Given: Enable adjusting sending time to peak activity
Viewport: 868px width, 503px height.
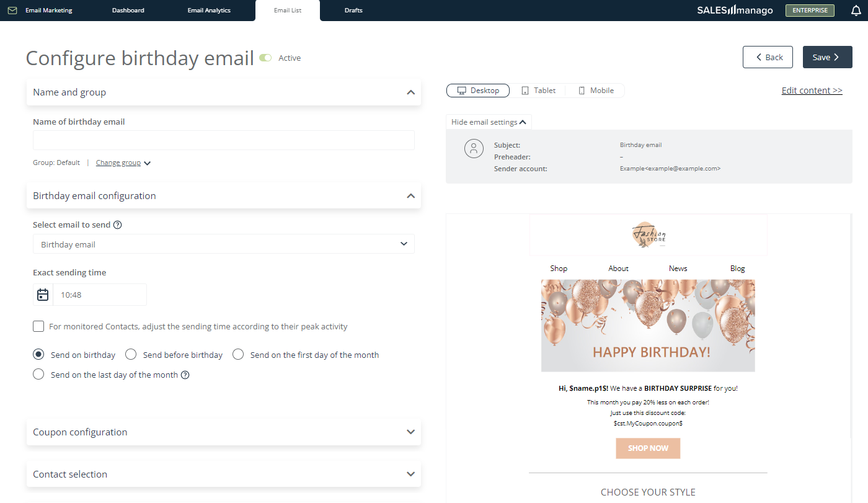Looking at the screenshot, I should tap(38, 326).
